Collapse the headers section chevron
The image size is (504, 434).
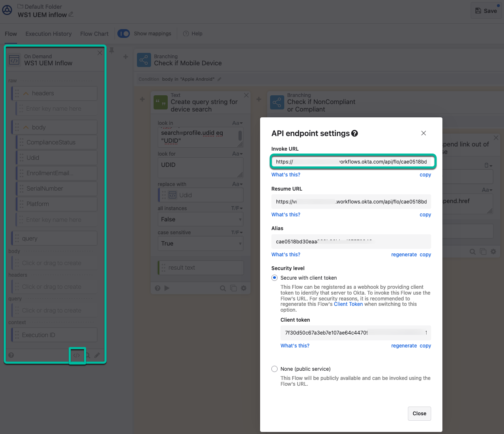click(x=26, y=94)
